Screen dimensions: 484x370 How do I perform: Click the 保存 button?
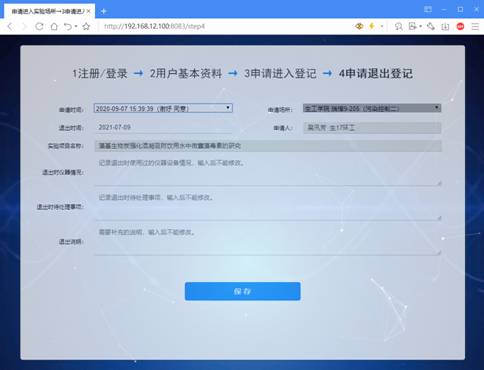click(243, 291)
